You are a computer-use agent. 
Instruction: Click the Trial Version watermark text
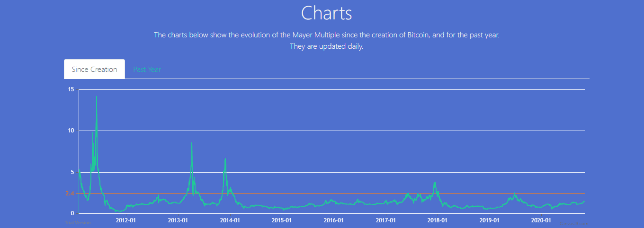pyautogui.click(x=78, y=222)
